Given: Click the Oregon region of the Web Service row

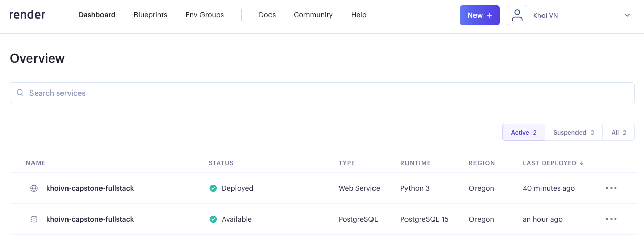Looking at the screenshot, I should point(482,188).
